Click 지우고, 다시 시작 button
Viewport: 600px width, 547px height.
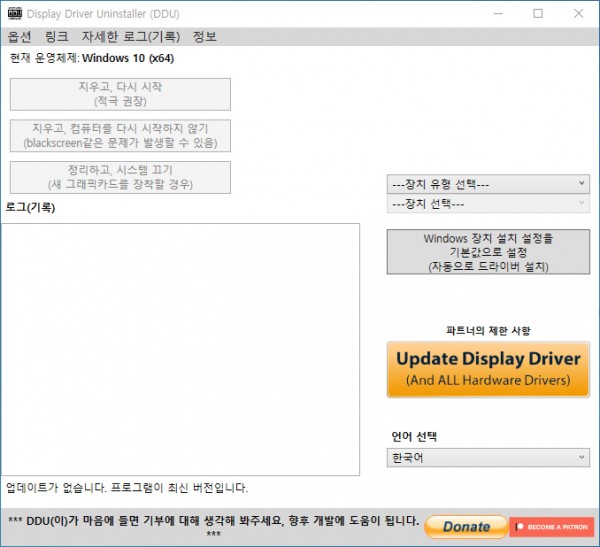coord(120,94)
